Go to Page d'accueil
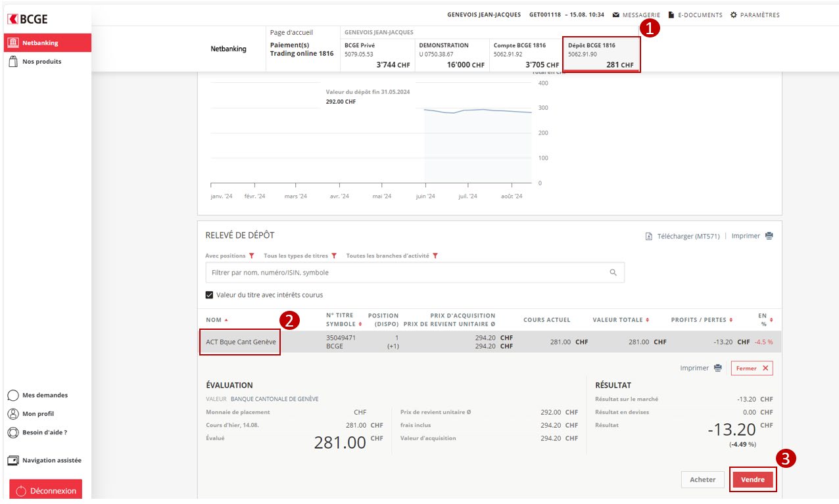The image size is (839, 504). (x=291, y=32)
